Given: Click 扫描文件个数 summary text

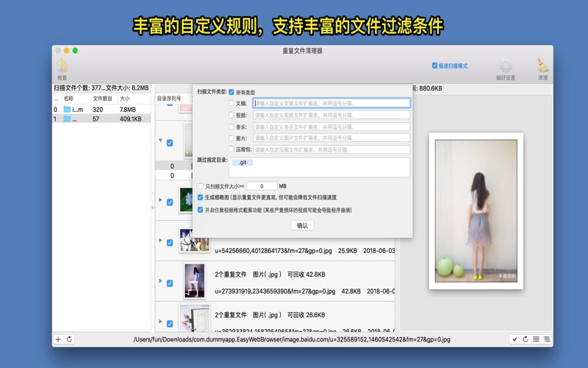Looking at the screenshot, I should pos(101,88).
